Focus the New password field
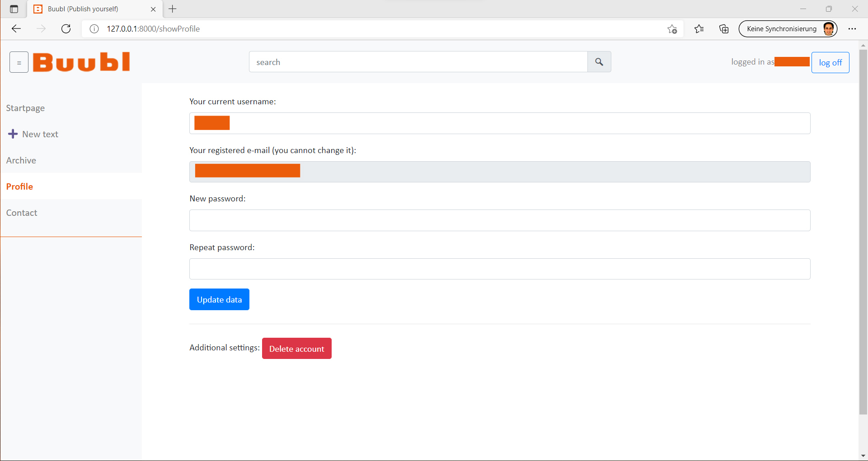The width and height of the screenshot is (868, 461). [499, 220]
